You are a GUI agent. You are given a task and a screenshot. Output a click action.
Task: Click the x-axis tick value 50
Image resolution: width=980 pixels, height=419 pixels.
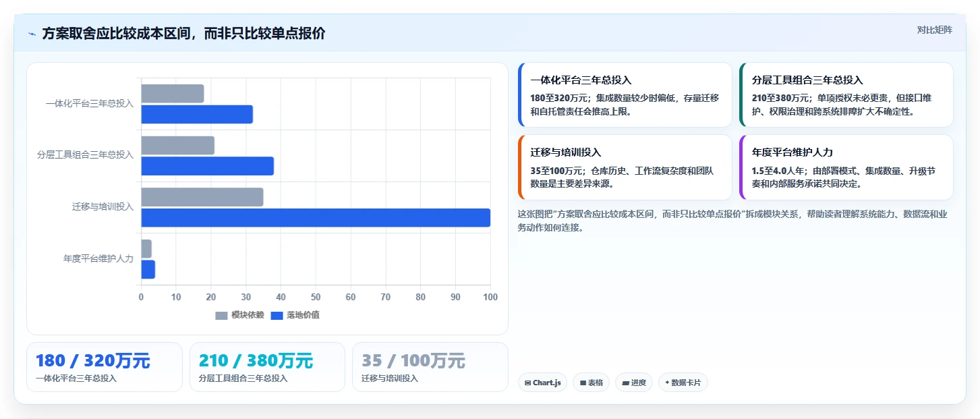tap(316, 297)
